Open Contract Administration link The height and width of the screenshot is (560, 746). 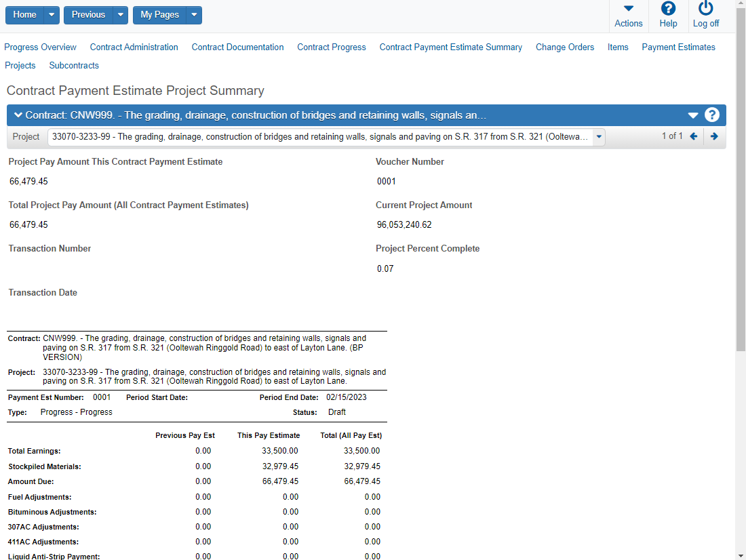click(x=134, y=47)
